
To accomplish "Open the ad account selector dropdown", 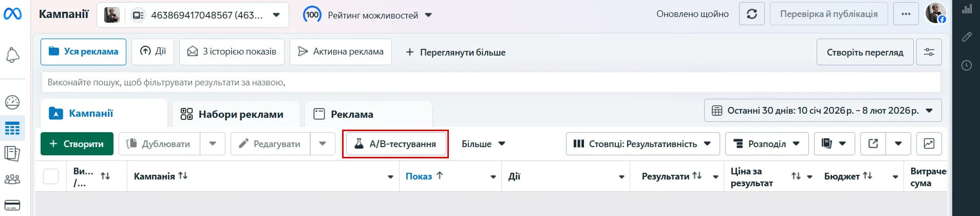I will [193, 15].
